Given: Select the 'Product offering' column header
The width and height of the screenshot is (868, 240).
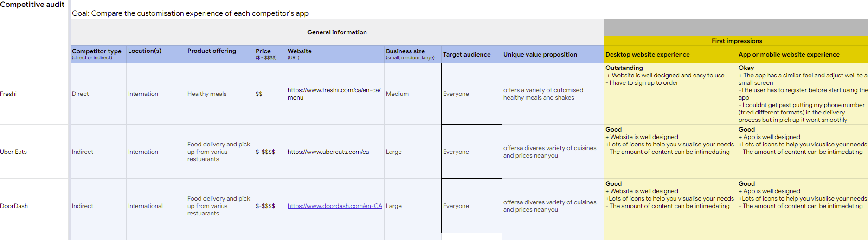Looking at the screenshot, I should click(x=220, y=54).
